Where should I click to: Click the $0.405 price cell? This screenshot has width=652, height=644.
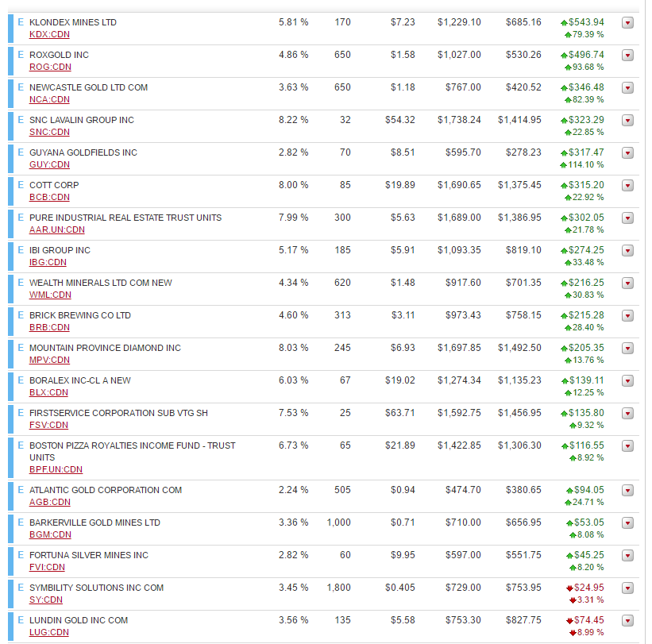tap(400, 588)
